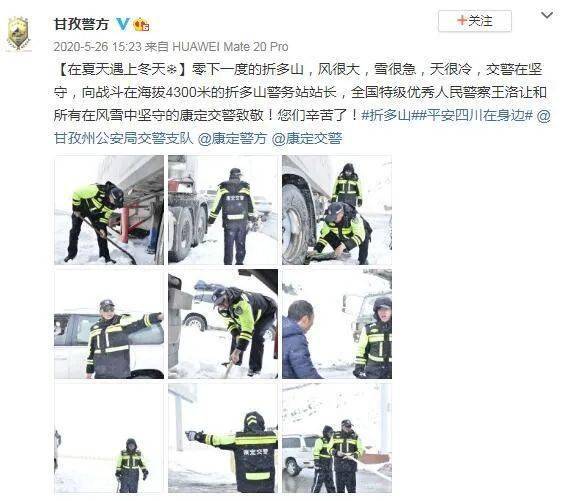View photo of officer's back beside truck wheels
Image resolution: width=570 pixels, height=501 pixels.
[223, 210]
